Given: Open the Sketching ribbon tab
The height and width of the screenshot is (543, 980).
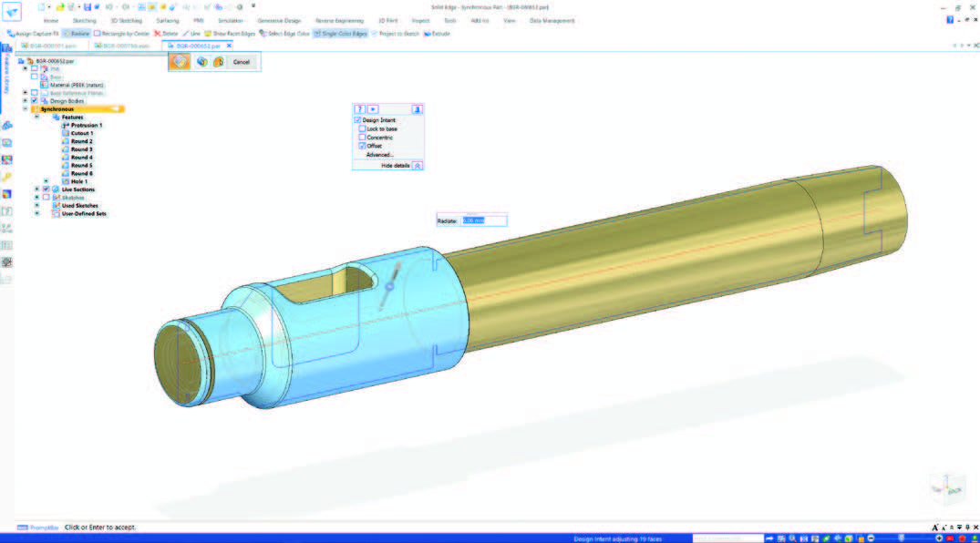Looking at the screenshot, I should tap(85, 21).
